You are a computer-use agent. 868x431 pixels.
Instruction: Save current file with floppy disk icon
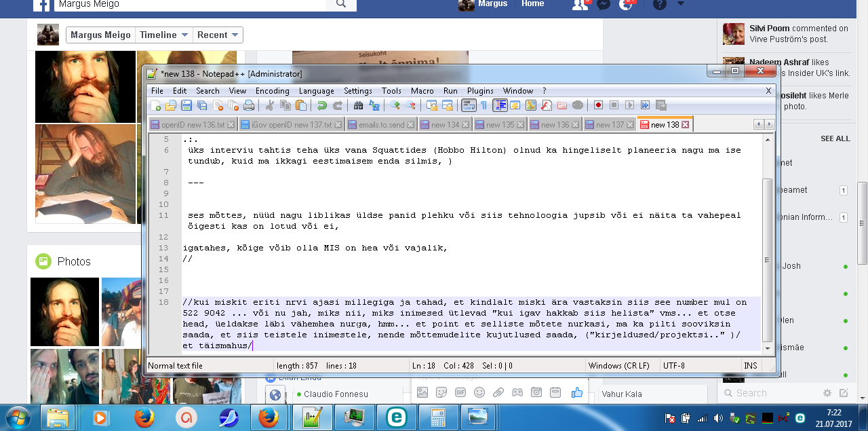tap(186, 105)
